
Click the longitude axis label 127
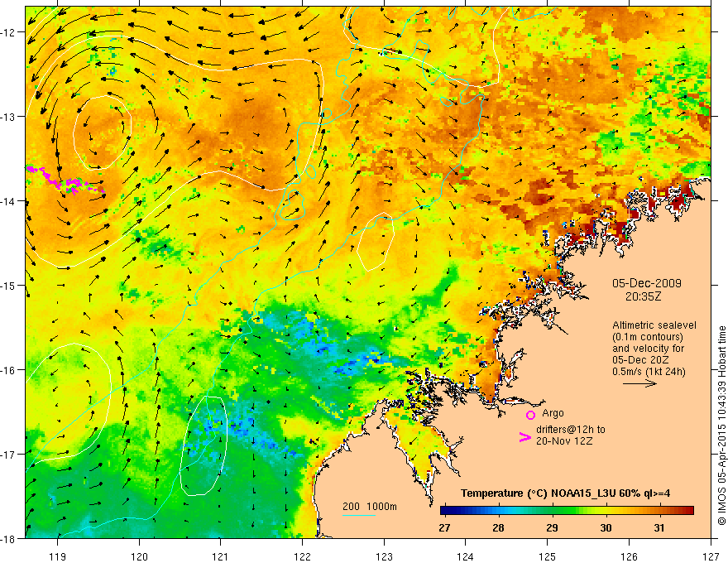pos(711,556)
